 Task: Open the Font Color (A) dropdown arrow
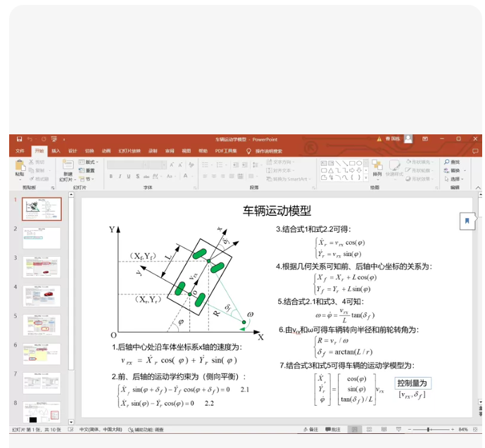tap(192, 176)
